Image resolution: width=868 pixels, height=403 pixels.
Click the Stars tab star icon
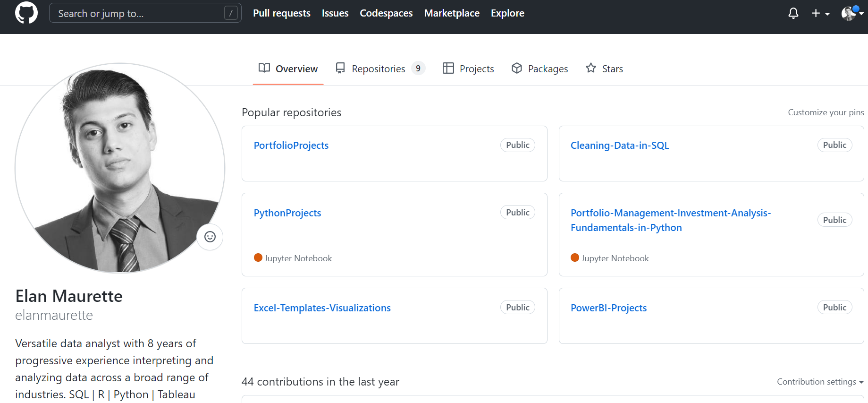tap(590, 68)
